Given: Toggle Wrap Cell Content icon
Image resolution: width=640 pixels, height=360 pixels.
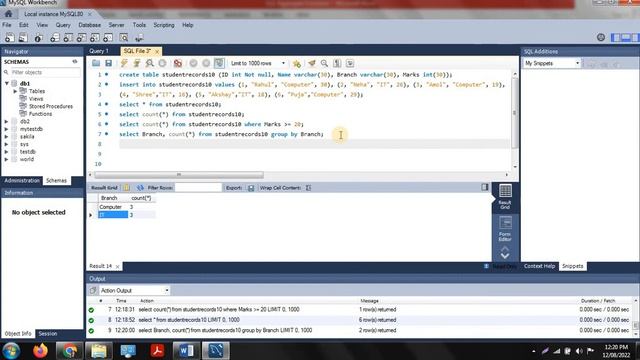Looking at the screenshot, I should tap(309, 188).
